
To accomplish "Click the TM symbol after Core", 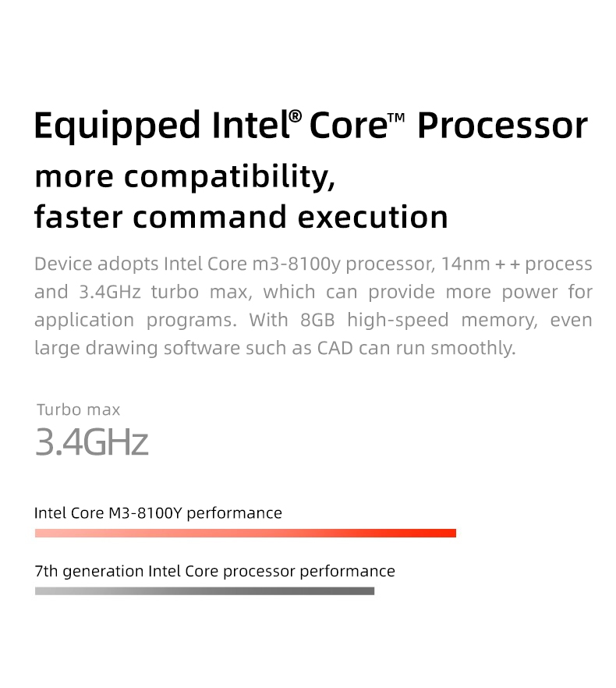I will [x=398, y=117].
